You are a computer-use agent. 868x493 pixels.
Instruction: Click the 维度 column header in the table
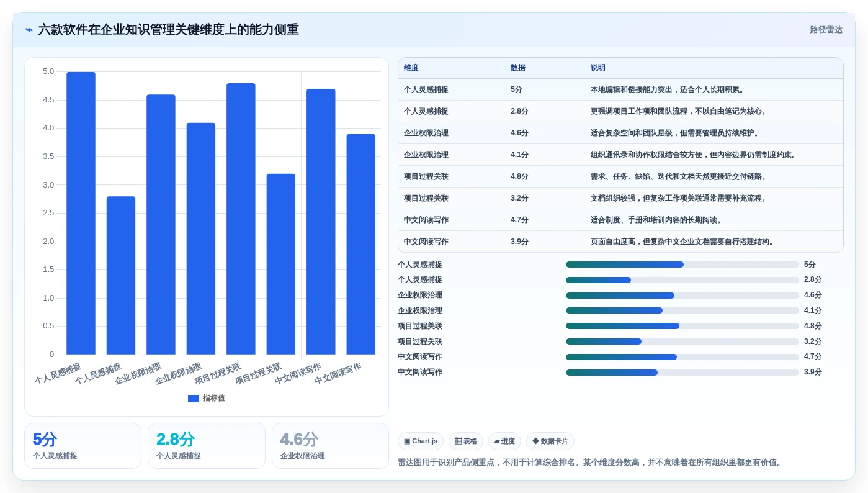click(x=411, y=68)
